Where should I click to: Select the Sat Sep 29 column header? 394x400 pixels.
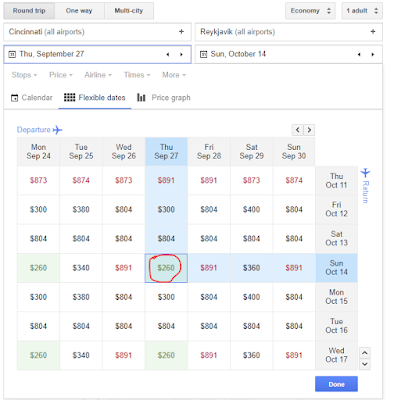(x=251, y=152)
